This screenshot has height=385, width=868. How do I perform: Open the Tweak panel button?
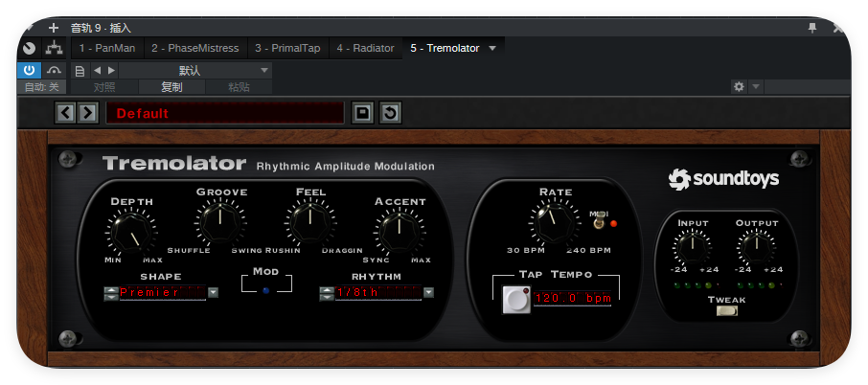(x=727, y=311)
